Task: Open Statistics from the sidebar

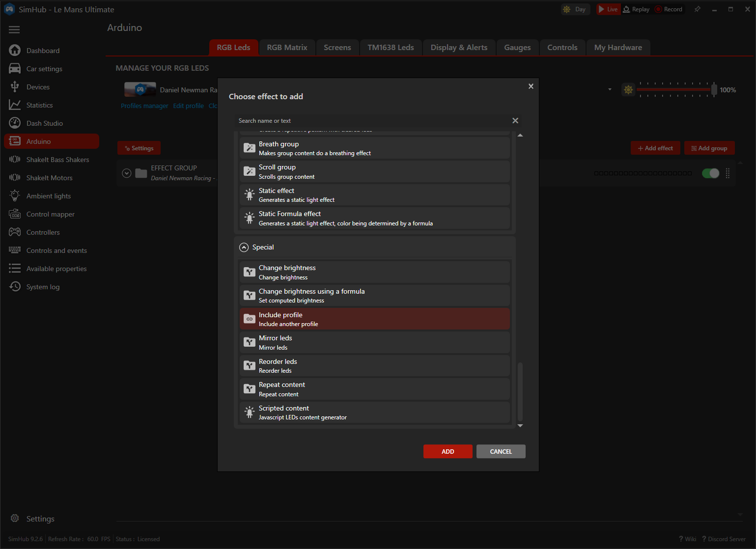Action: coord(39,105)
